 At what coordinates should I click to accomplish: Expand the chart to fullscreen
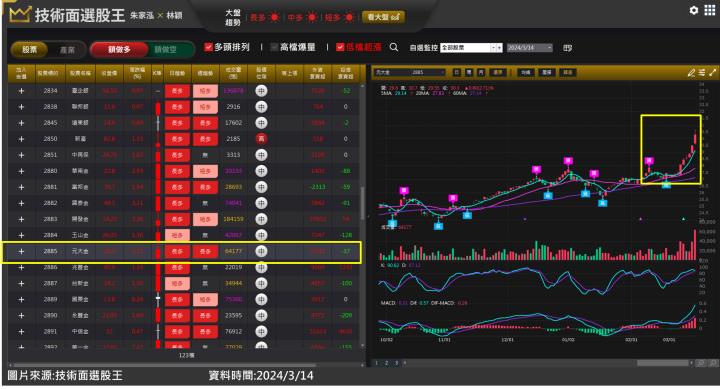(x=713, y=73)
